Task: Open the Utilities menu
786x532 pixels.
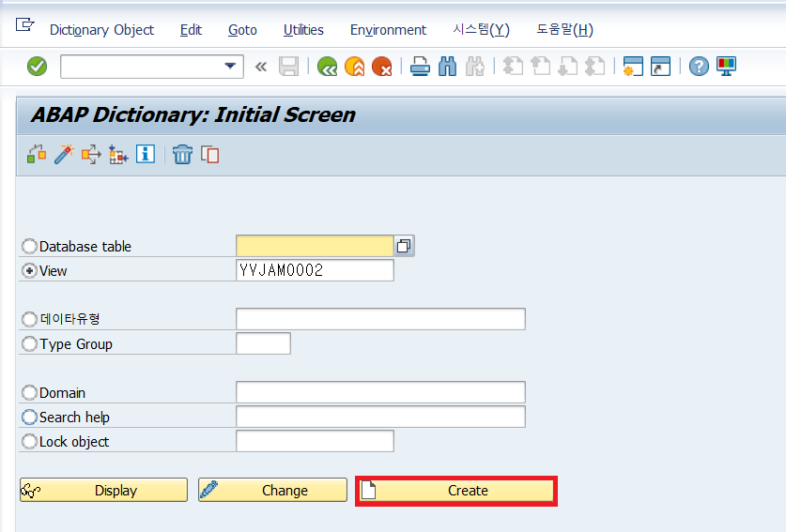Action: click(x=303, y=30)
